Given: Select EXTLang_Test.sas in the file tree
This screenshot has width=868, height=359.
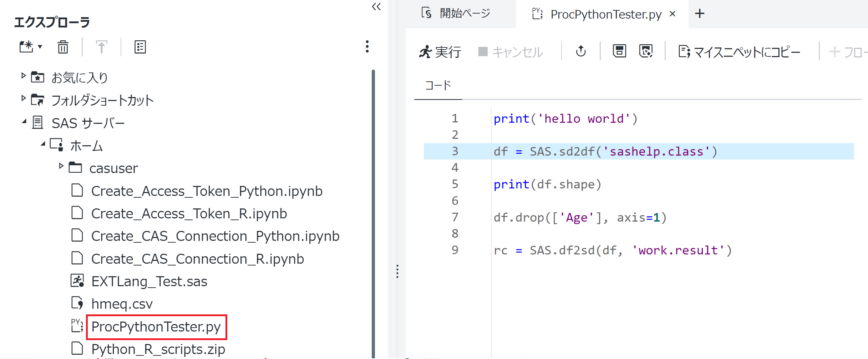Looking at the screenshot, I should click(x=149, y=282).
